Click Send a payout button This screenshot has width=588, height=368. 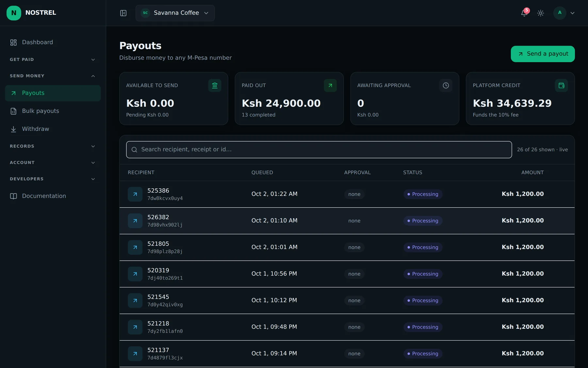tap(543, 54)
